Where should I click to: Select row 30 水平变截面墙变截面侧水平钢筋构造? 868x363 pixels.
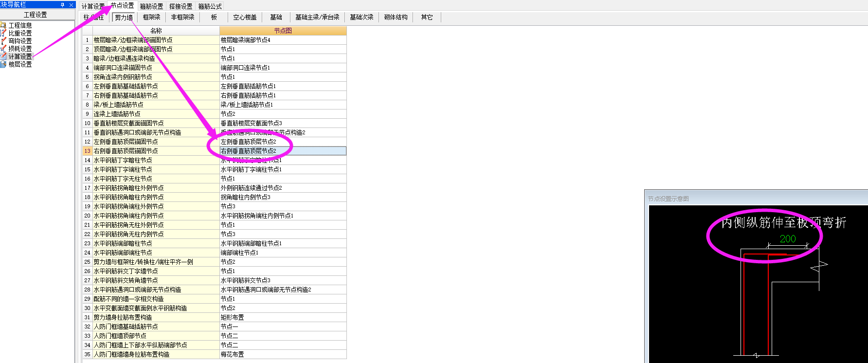[x=156, y=308]
